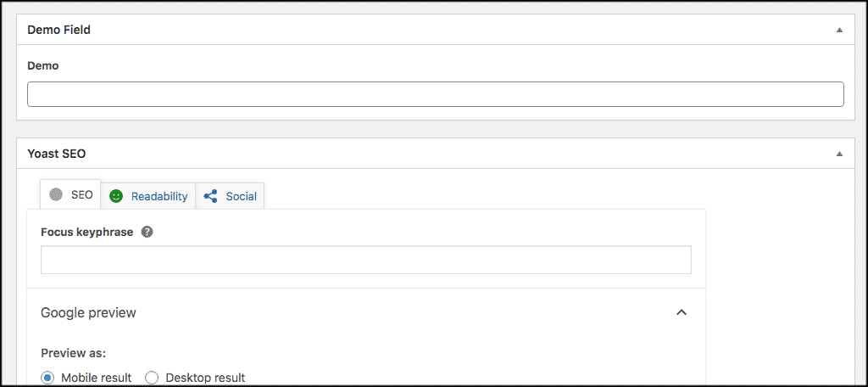Click the Demo Field panel title
Viewport: 868px width, 387px height.
pos(58,30)
